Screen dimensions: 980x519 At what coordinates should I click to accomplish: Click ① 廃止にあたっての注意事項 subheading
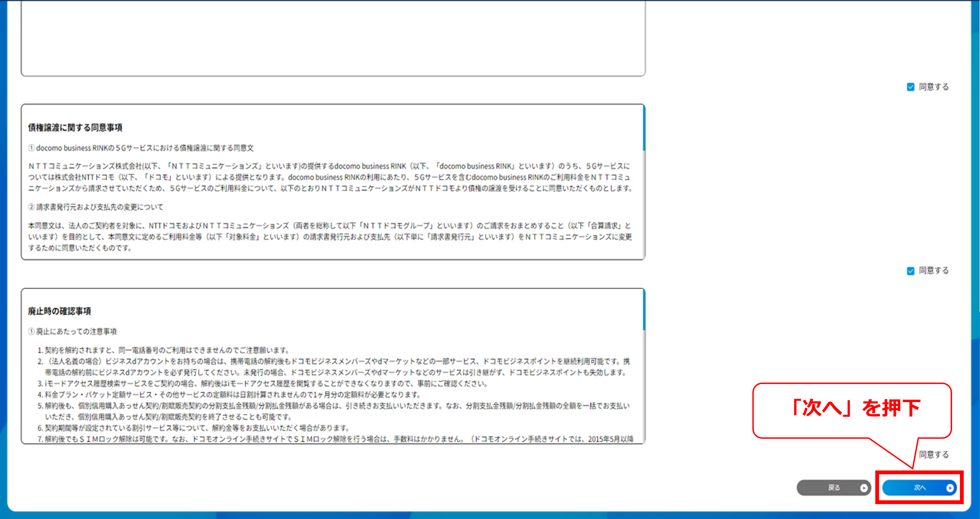click(72, 332)
